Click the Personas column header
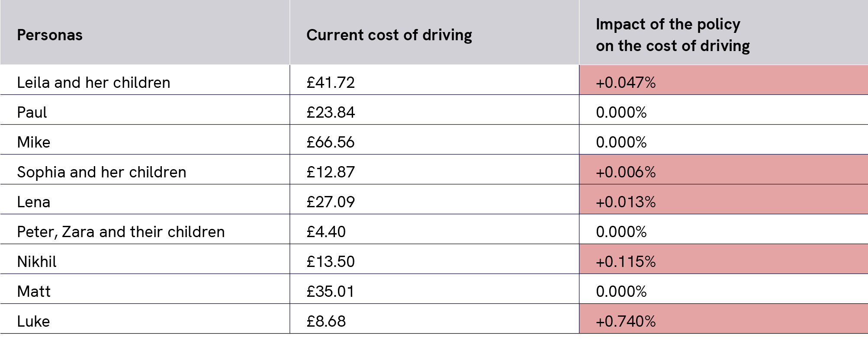Viewport: 868px width, 347px height. click(x=50, y=35)
